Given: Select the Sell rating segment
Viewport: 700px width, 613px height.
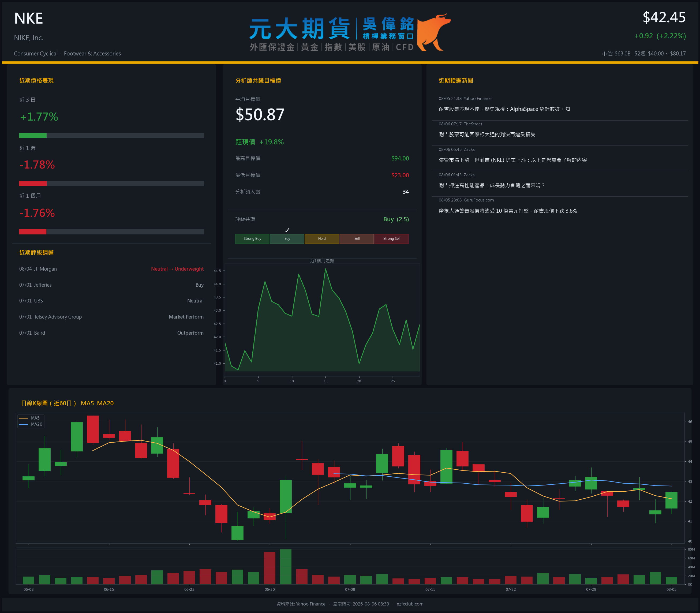Looking at the screenshot, I should coord(357,239).
